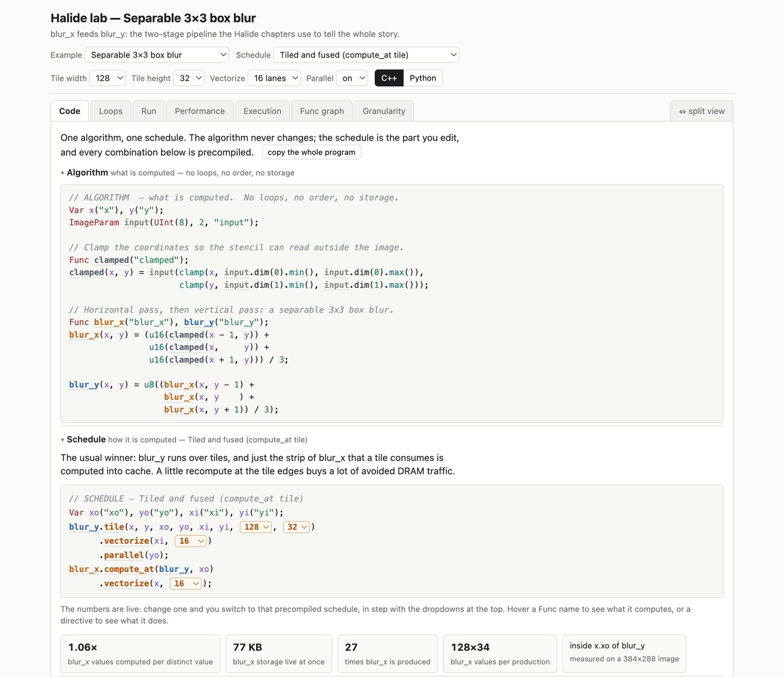Click the "27" times produced stat
Viewport: 784px width, 678px height.
[387, 653]
